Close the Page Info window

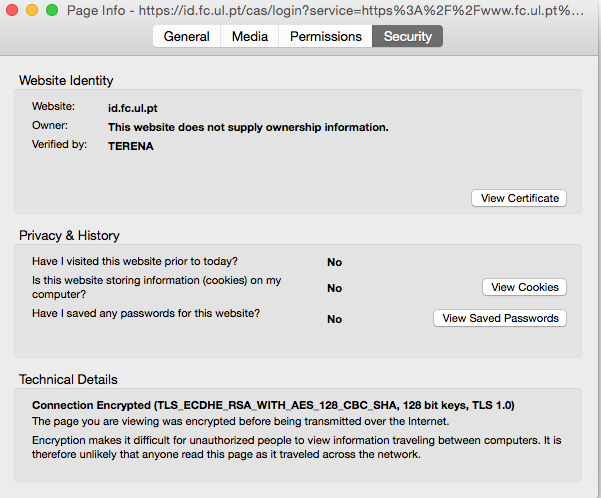pyautogui.click(x=12, y=10)
